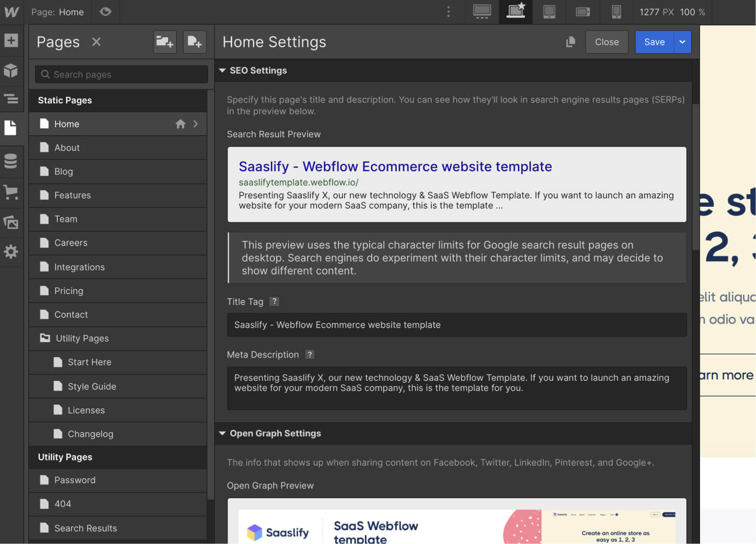Save the Home page settings
Viewport: 756px width, 544px height.
654,41
